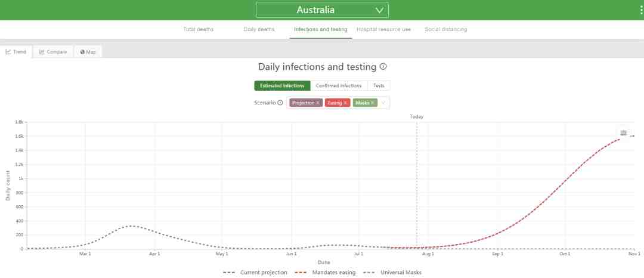The image size is (644, 278).
Task: Switch to the Total deaths tab
Action: (199, 29)
